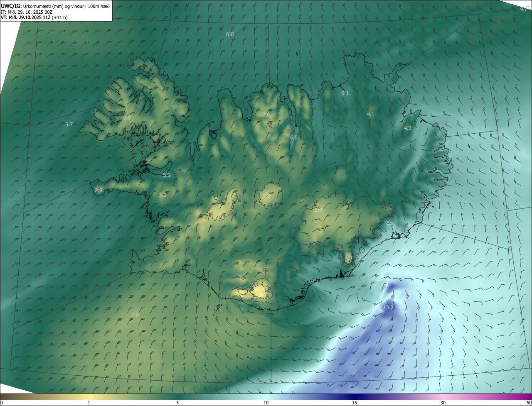Click the 2.6 value label

(x=266, y=114)
